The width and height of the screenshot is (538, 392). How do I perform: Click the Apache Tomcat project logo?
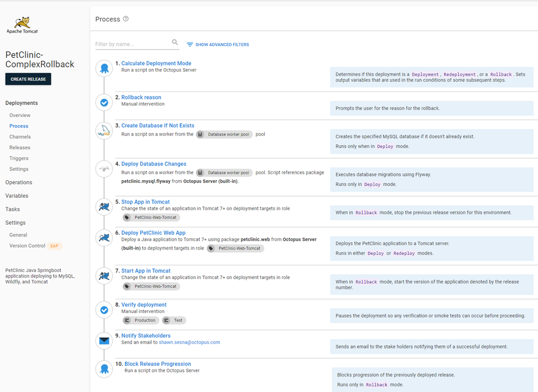pyautogui.click(x=22, y=25)
